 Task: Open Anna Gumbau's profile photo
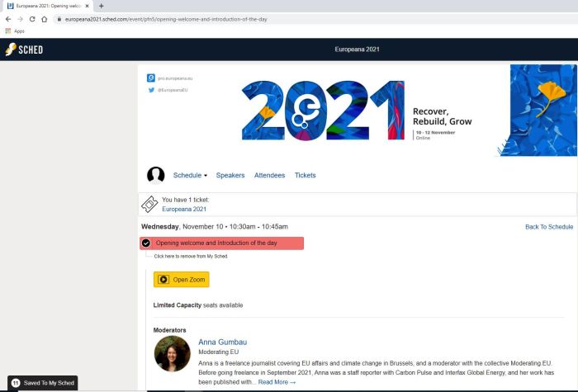point(172,354)
